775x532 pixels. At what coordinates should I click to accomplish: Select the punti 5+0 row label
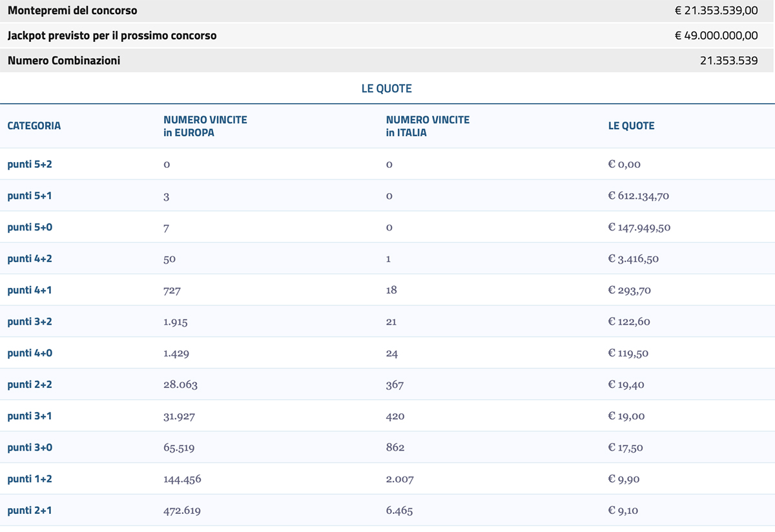click(x=30, y=227)
